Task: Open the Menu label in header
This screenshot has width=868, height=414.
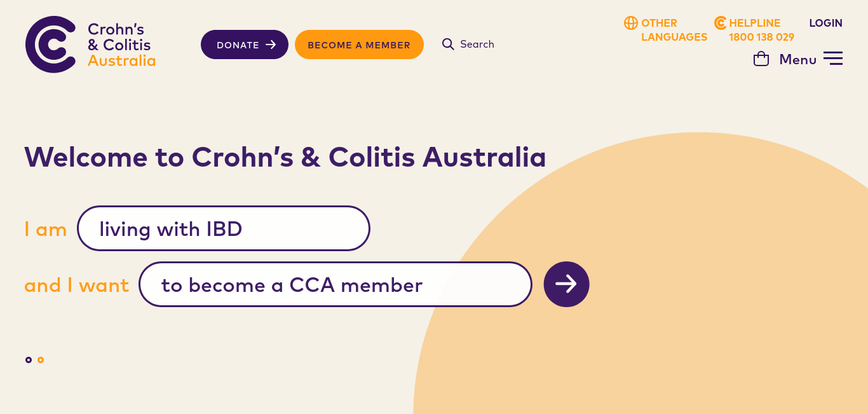Action: click(x=797, y=59)
